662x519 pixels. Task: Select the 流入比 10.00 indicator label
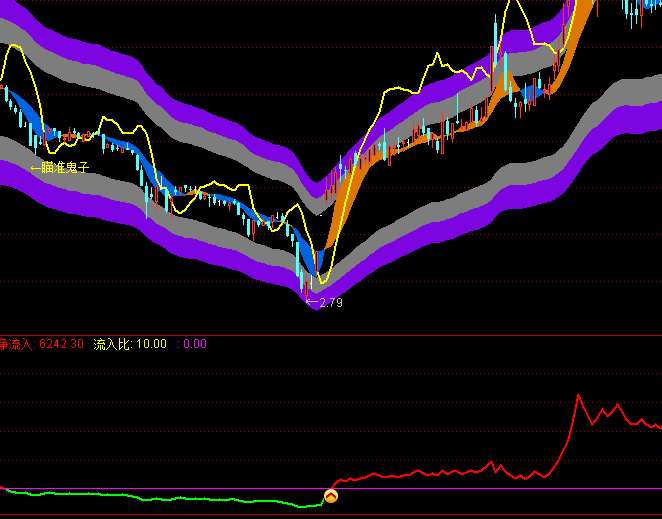(x=130, y=344)
